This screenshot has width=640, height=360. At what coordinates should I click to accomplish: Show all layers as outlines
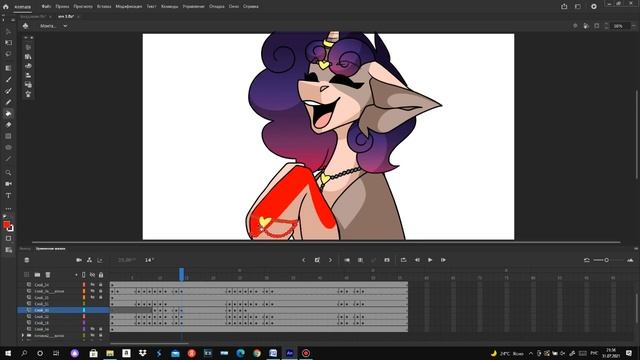[84, 275]
